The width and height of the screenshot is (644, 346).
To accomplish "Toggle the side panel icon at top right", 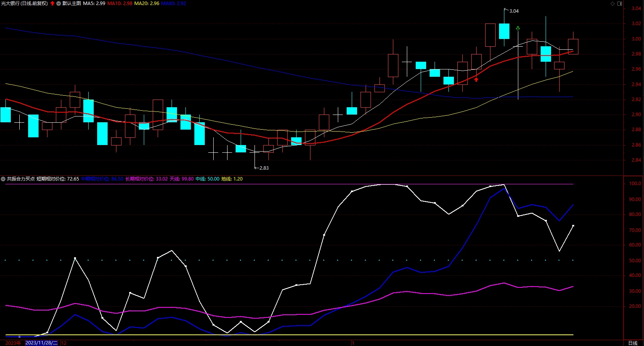I will pyautogui.click(x=620, y=3).
